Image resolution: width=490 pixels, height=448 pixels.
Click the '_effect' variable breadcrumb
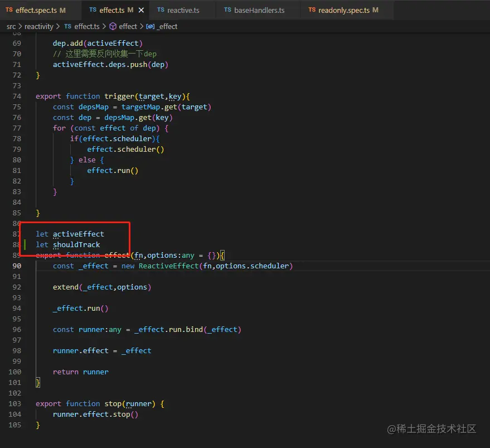click(167, 27)
